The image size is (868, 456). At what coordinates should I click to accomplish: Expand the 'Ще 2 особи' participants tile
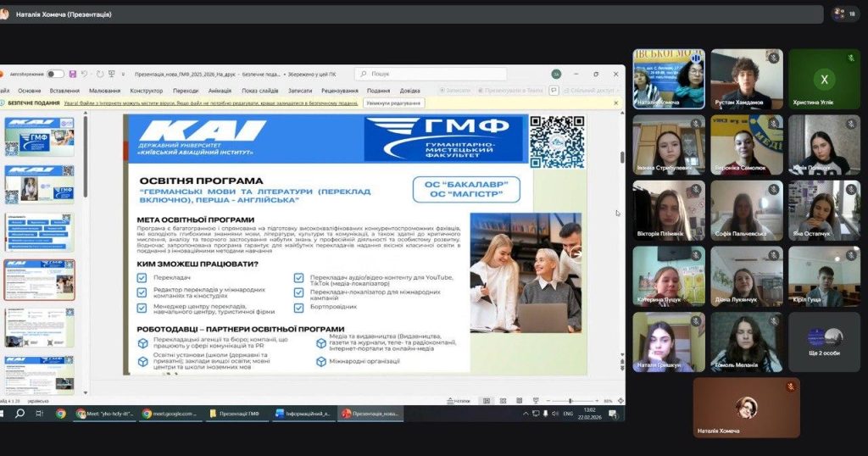point(824,342)
